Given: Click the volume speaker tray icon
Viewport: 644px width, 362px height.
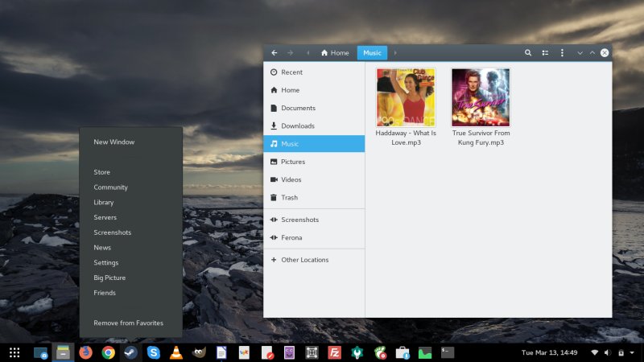Looking at the screenshot, I should point(608,352).
